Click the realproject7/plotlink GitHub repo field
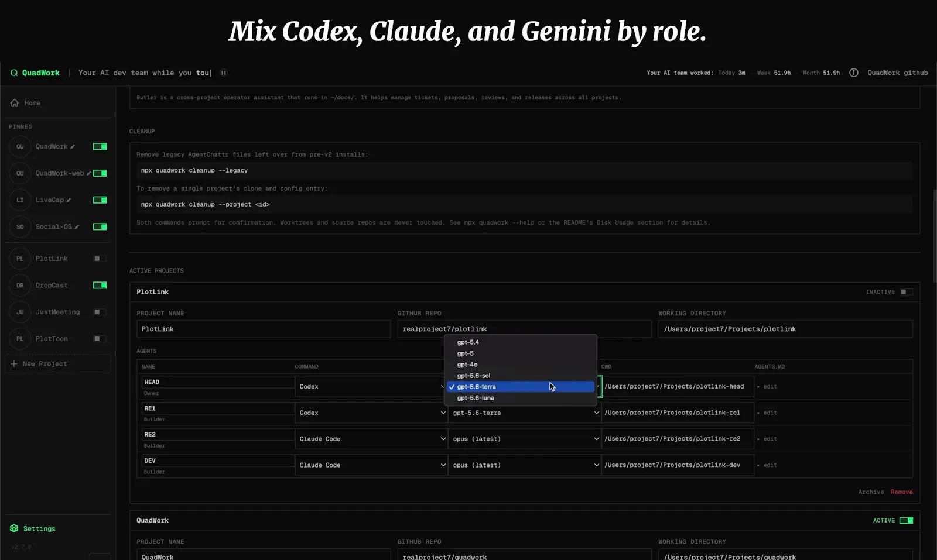Screen dimensions: 937x560 (x=524, y=329)
